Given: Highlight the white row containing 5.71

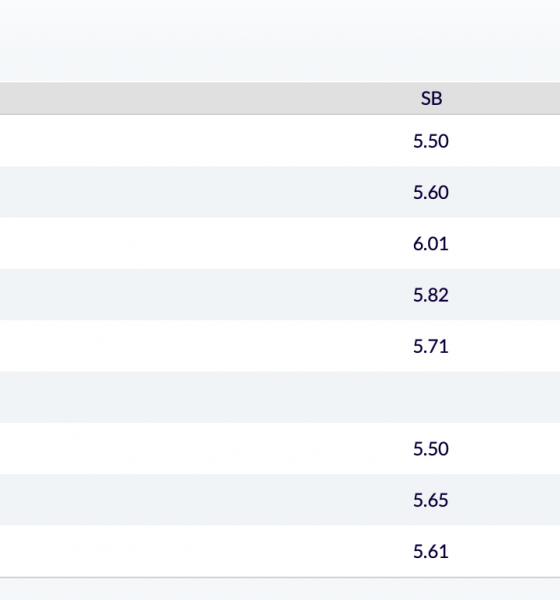Looking at the screenshot, I should (280, 346).
